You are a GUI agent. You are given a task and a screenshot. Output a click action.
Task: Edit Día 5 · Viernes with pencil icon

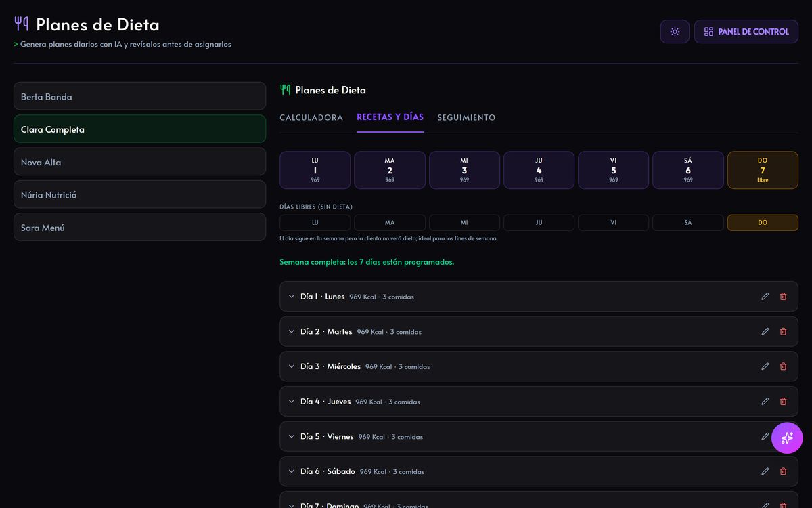(765, 437)
